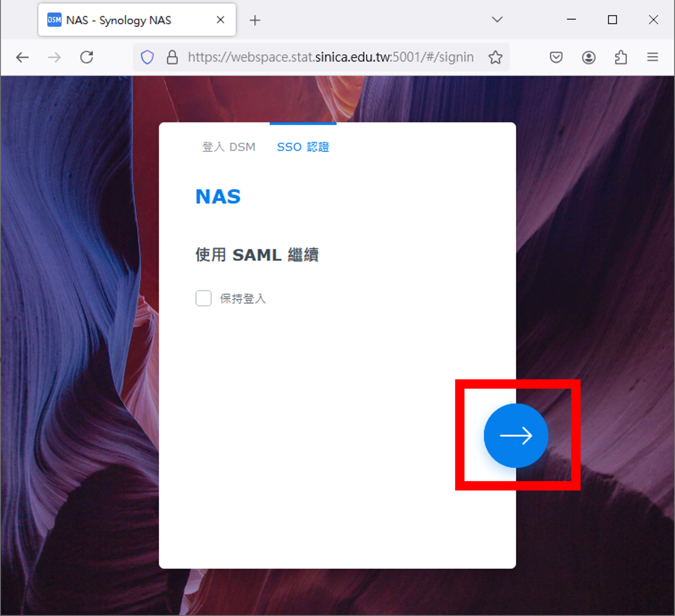The height and width of the screenshot is (616, 675).
Task: Click the browser forward arrow
Action: coord(54,57)
